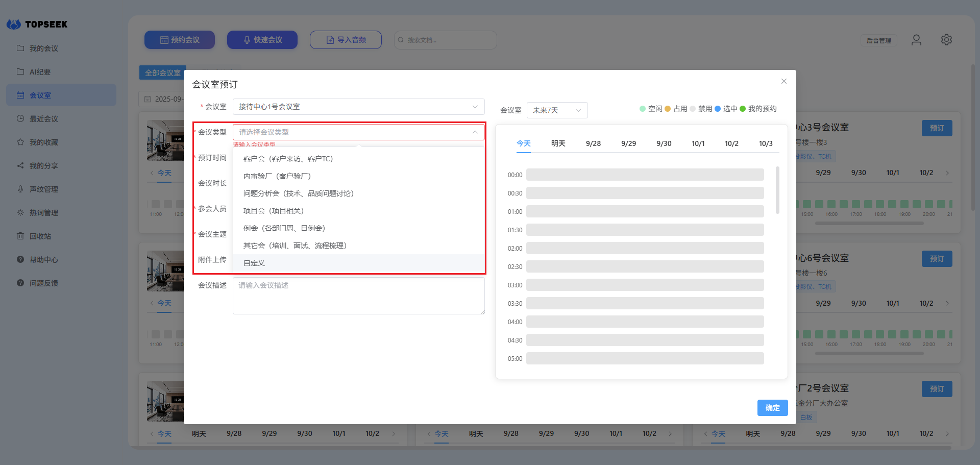Screen dimensions: 980x465
Task: Click the 我的收藏 star icon
Action: coord(20,142)
